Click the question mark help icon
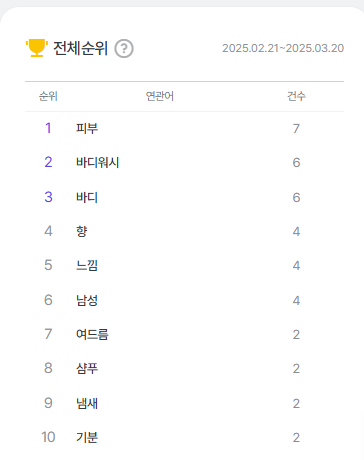364x460 pixels. click(x=124, y=49)
